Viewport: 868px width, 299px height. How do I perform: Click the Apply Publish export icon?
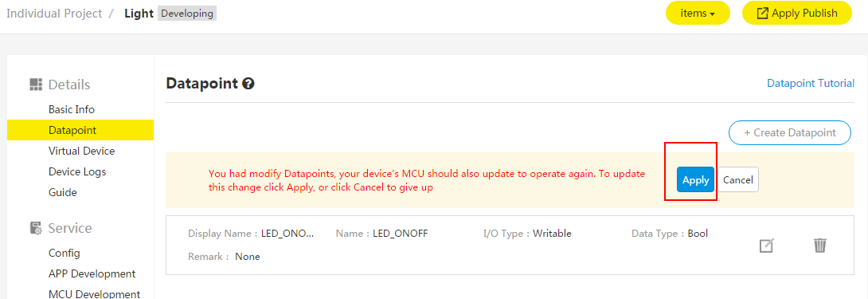click(762, 14)
